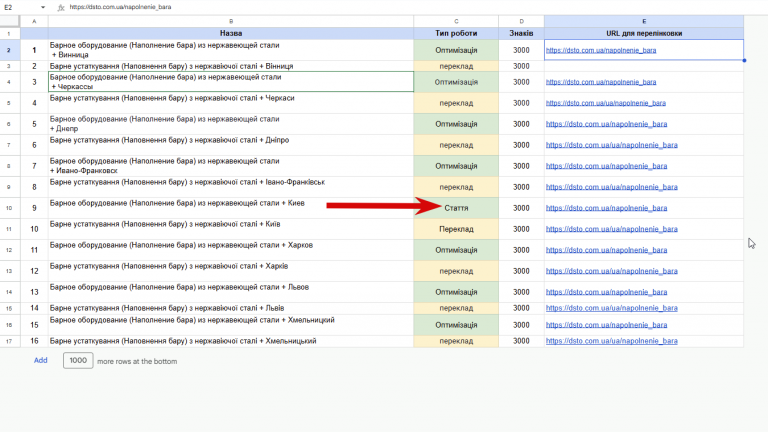Open the ua/napolnenie_bara link in row 5
This screenshot has width=768, height=432.
(606, 103)
